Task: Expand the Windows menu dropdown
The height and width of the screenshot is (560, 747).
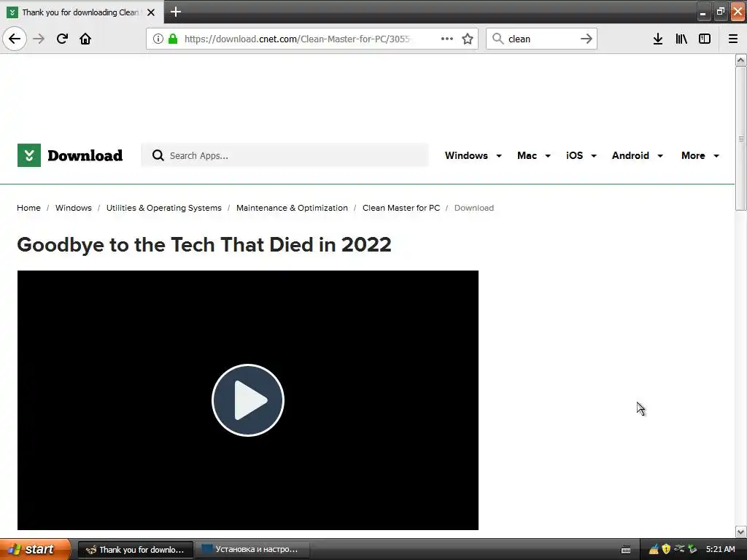Action: coord(473,156)
